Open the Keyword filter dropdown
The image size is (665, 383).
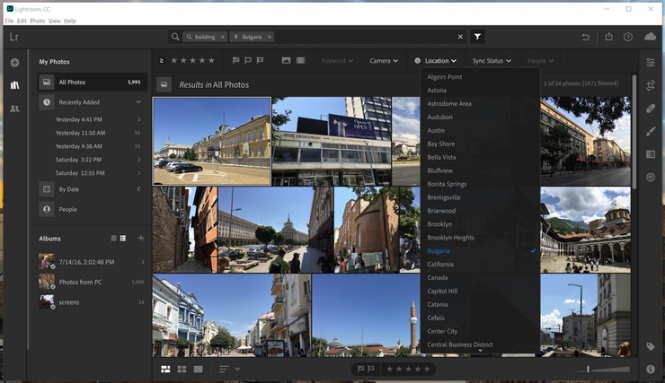pyautogui.click(x=337, y=61)
